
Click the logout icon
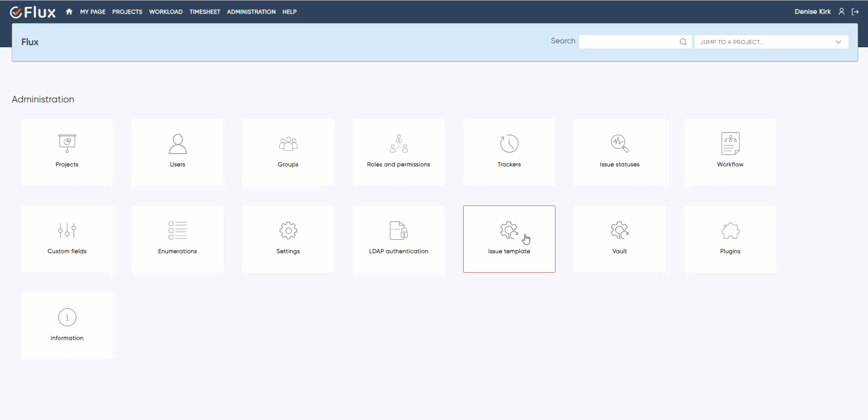(856, 11)
